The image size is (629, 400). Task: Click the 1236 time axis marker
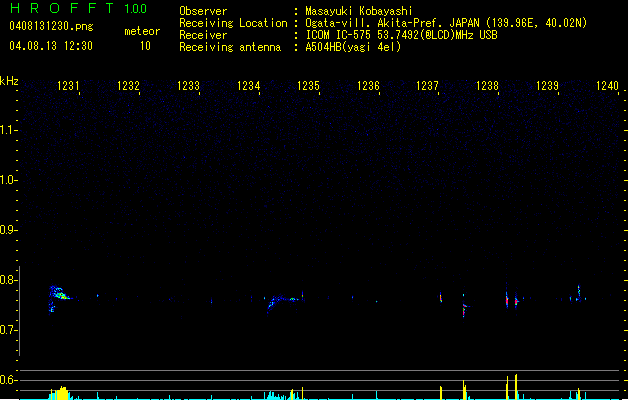click(368, 86)
